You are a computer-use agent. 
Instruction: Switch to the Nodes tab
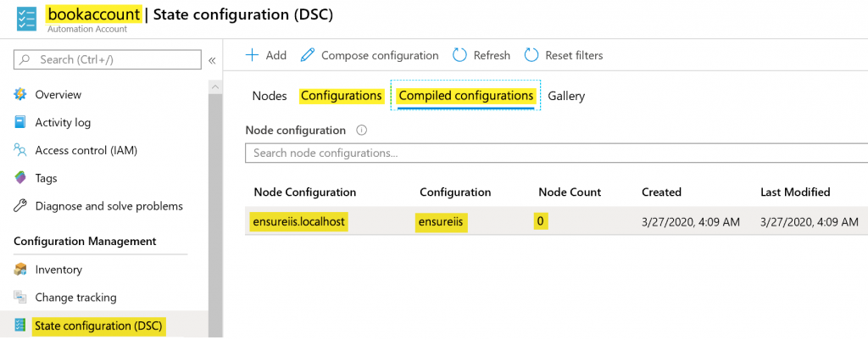pos(270,96)
